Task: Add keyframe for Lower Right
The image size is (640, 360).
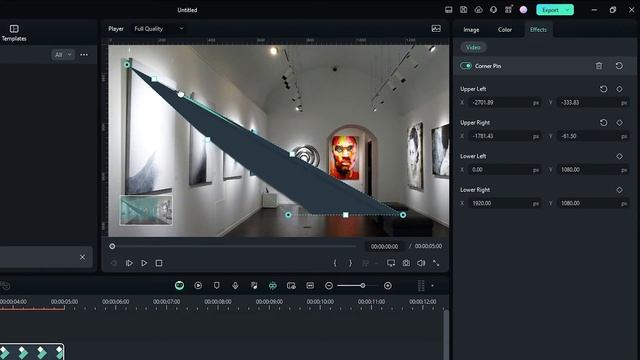Action: [x=619, y=190]
